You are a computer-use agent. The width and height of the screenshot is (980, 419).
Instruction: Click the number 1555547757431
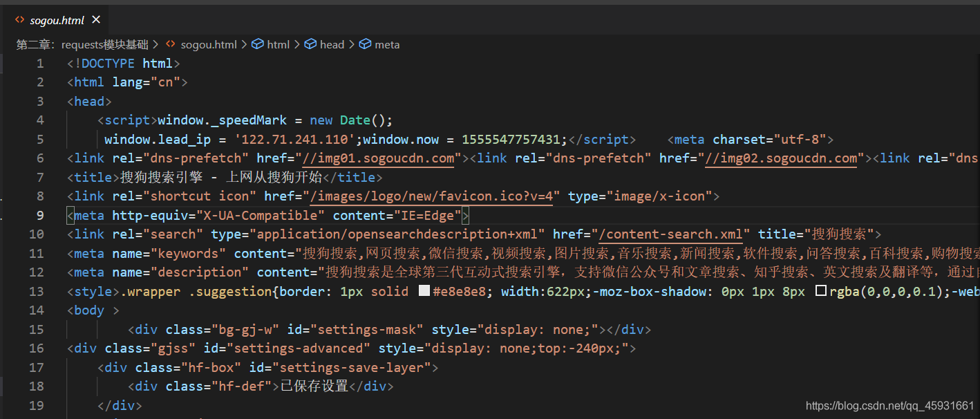511,140
